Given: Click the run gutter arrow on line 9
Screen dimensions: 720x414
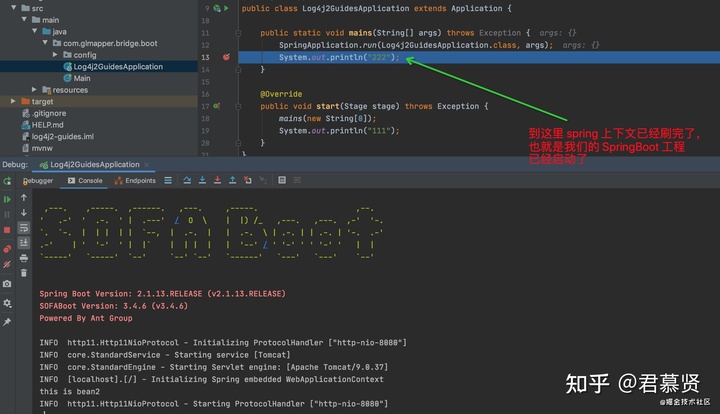Looking at the screenshot, I should click(x=226, y=8).
